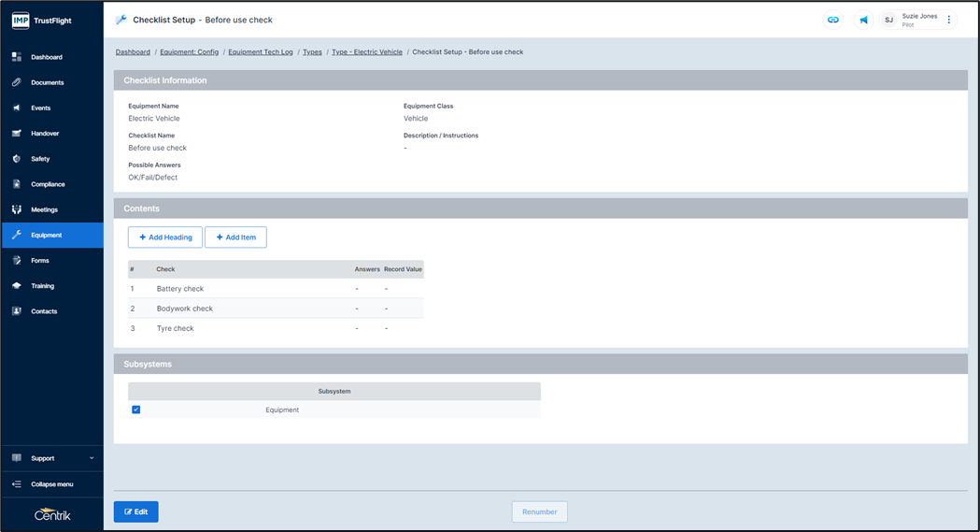Uncheck the Equipment subsystem checkbox
Screen dimensions: 980x532
136,410
